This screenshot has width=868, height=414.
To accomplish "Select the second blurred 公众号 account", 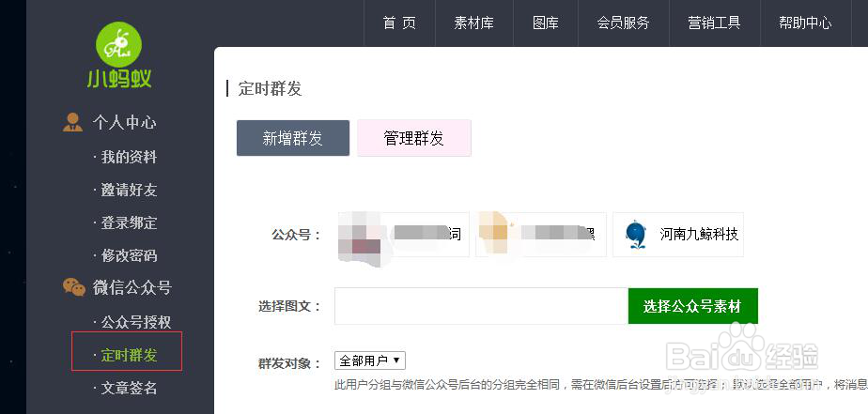I will 541,235.
